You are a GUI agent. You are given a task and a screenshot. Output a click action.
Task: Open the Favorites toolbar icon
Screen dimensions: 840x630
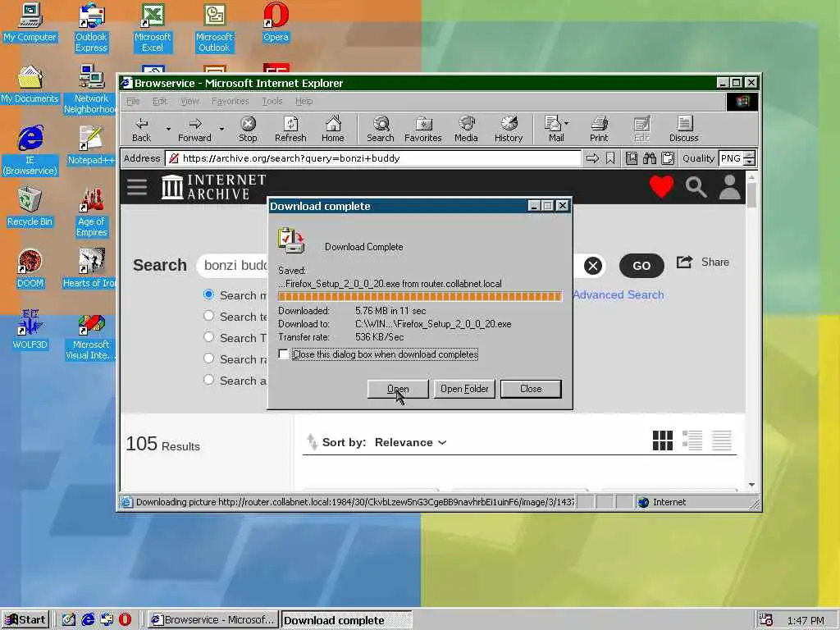click(422, 129)
